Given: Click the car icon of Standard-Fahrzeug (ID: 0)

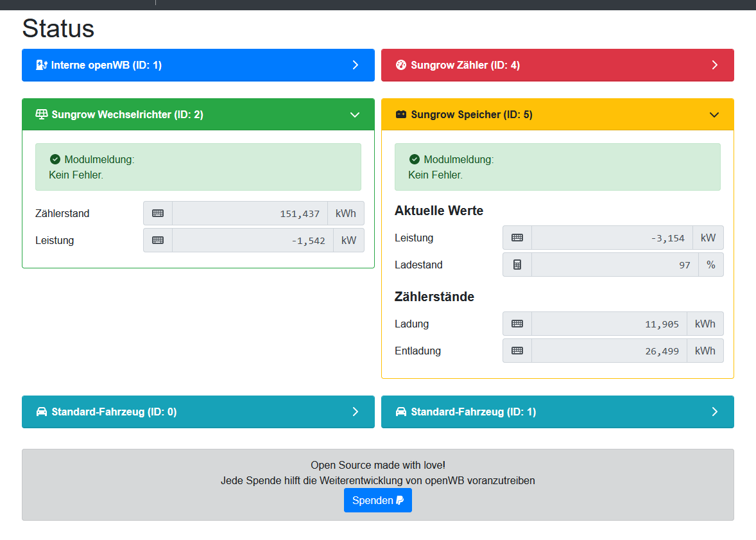Looking at the screenshot, I should 42,412.
